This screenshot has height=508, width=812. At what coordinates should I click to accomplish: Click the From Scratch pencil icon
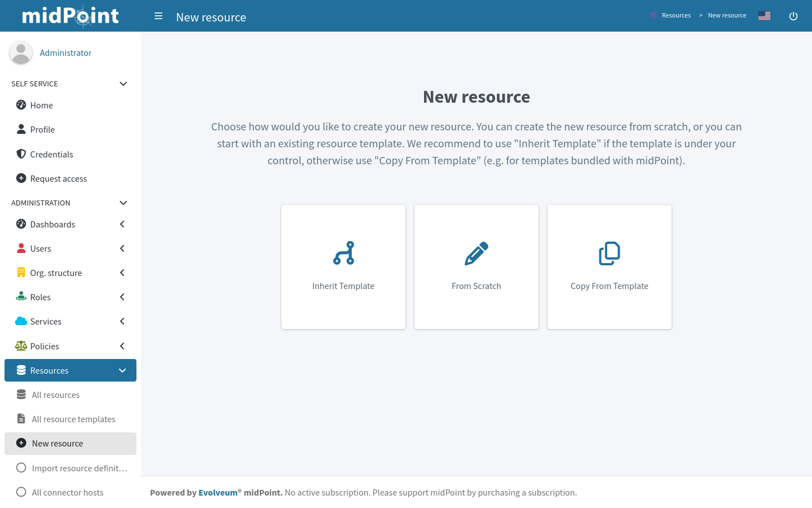476,253
